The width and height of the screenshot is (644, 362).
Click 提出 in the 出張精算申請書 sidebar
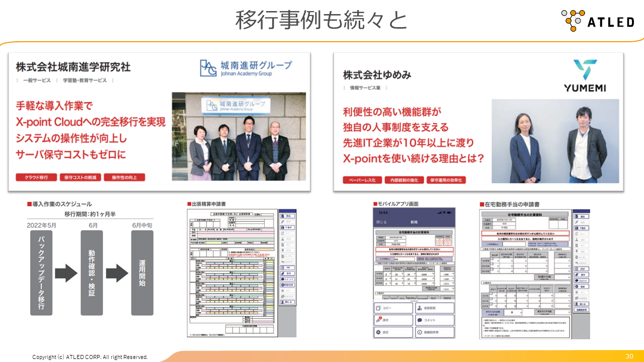(287, 216)
